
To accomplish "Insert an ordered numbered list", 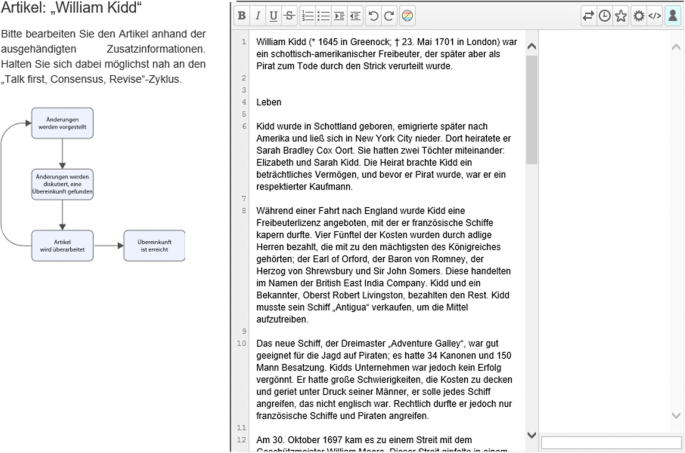I will (x=308, y=16).
